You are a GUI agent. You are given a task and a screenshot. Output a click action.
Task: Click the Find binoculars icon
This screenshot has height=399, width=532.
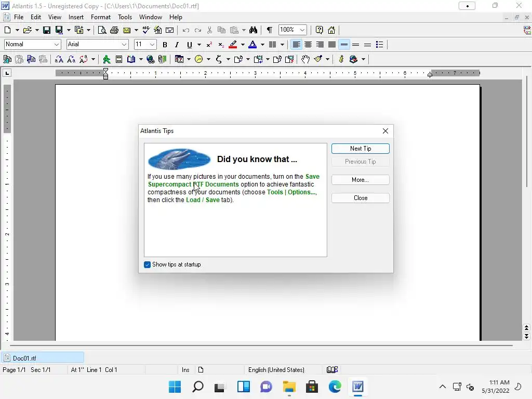pos(253,30)
